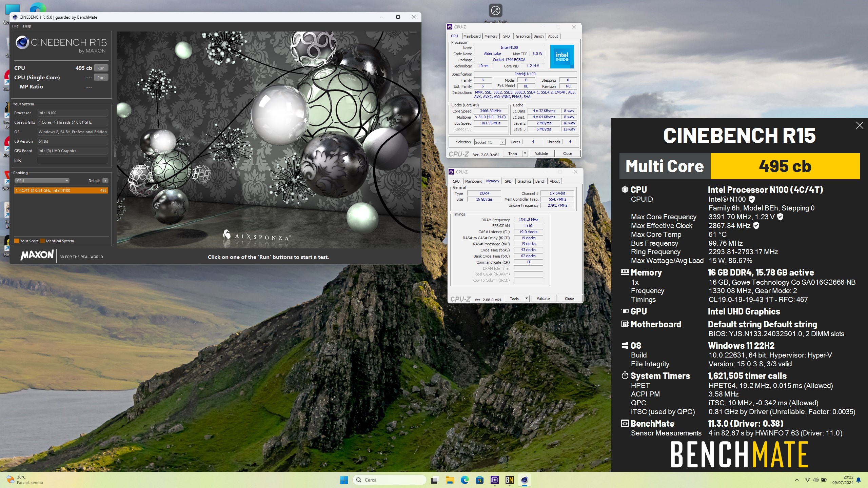Image resolution: width=868 pixels, height=488 pixels.
Task: Open Graphics tab in lower CPU-Z window
Action: point(524,181)
